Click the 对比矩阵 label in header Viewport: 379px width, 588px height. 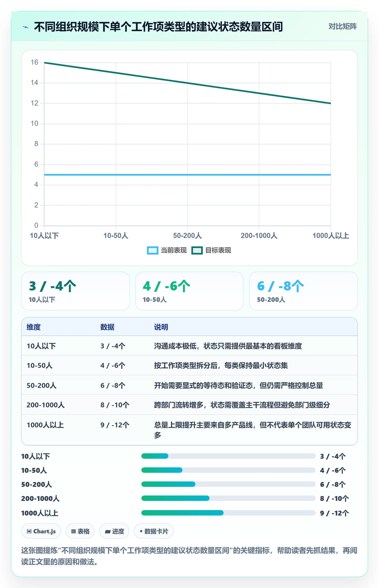click(x=342, y=27)
